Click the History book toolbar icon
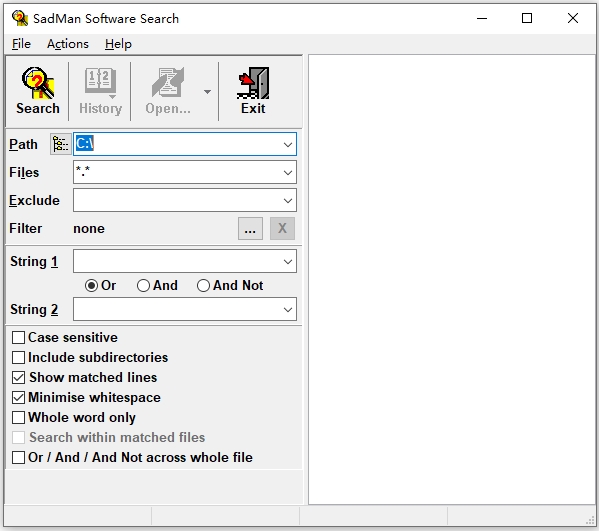 100,83
